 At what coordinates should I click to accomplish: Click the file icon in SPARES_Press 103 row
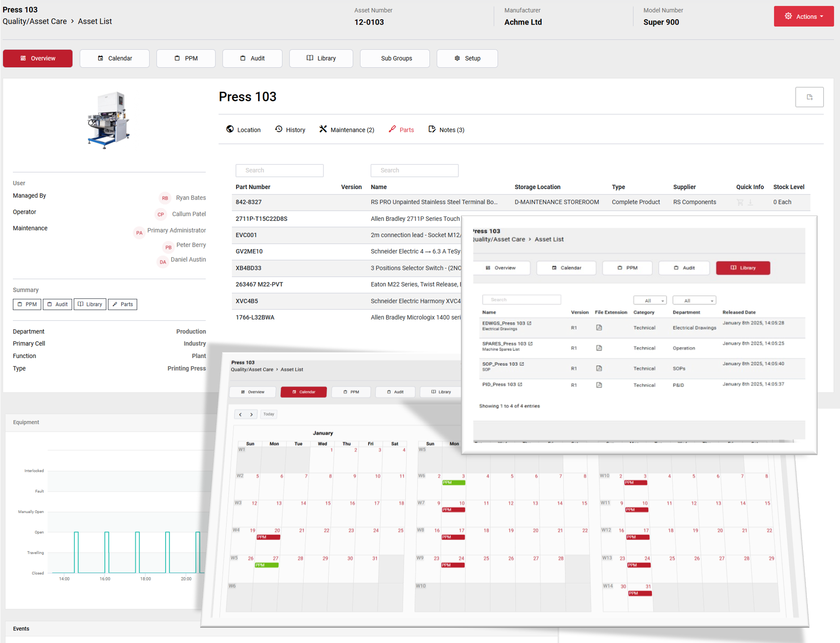click(x=599, y=348)
